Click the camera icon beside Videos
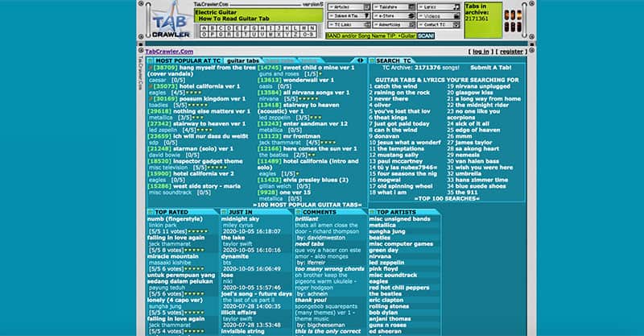This screenshot has height=336, width=644. 456,16
